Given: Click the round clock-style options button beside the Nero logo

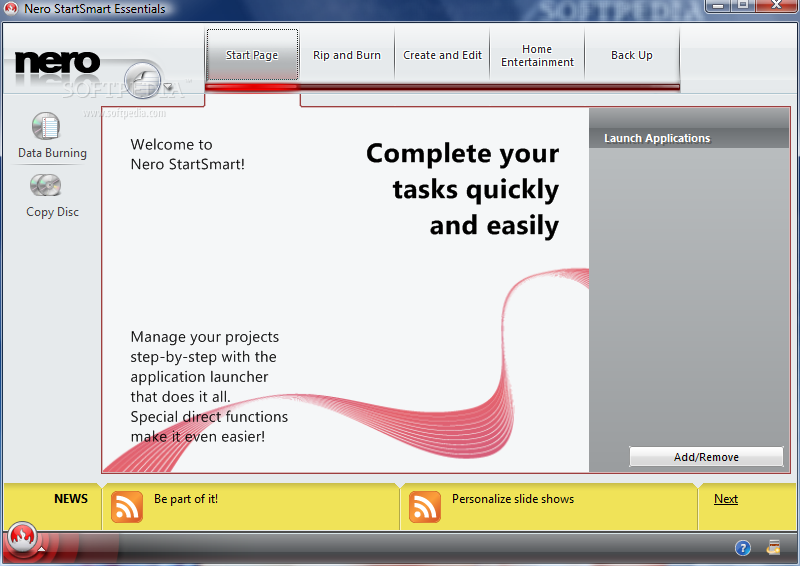Looking at the screenshot, I should coord(142,80).
